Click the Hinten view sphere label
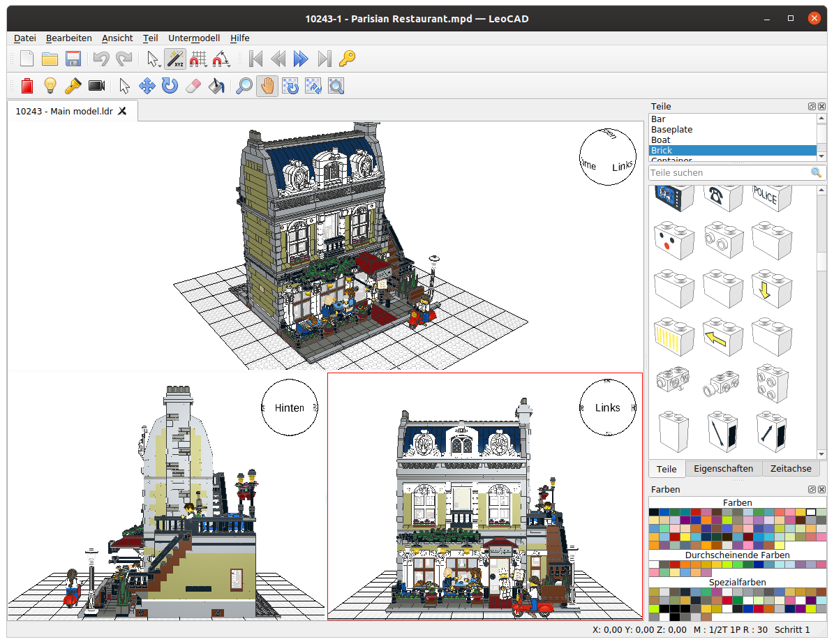Screen dimensions: 834x644 click(289, 407)
